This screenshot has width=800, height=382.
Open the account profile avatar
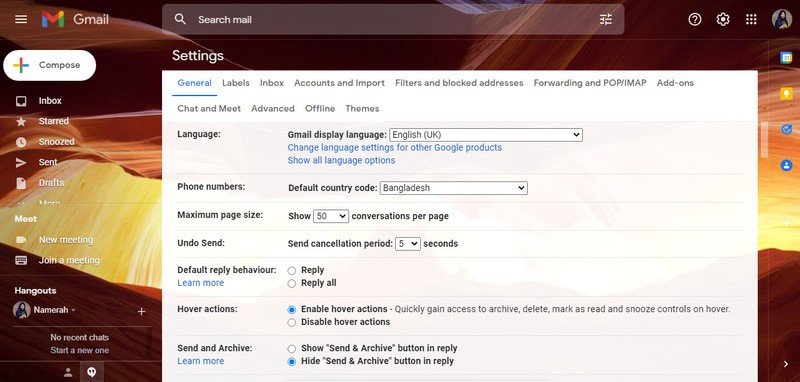(x=782, y=19)
